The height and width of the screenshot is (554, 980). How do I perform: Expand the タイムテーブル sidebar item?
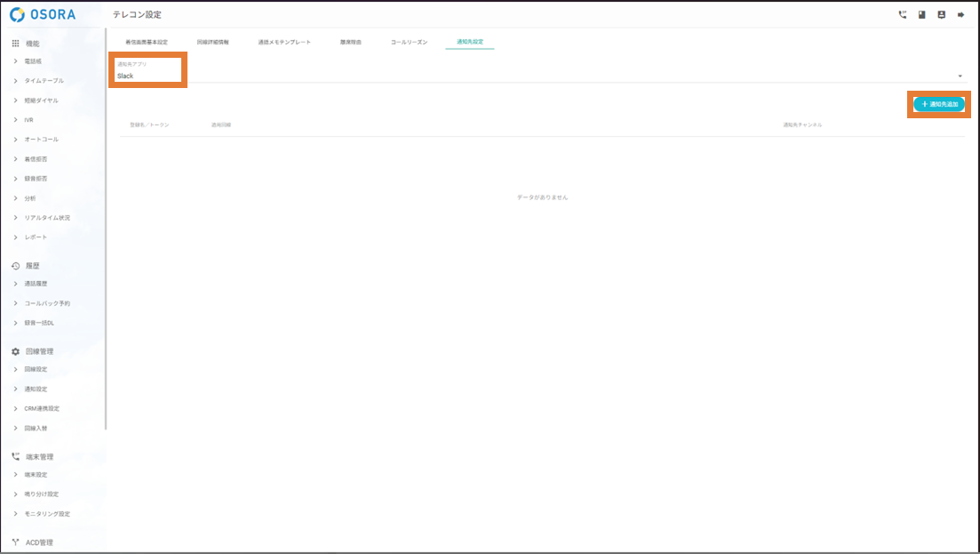coord(44,81)
